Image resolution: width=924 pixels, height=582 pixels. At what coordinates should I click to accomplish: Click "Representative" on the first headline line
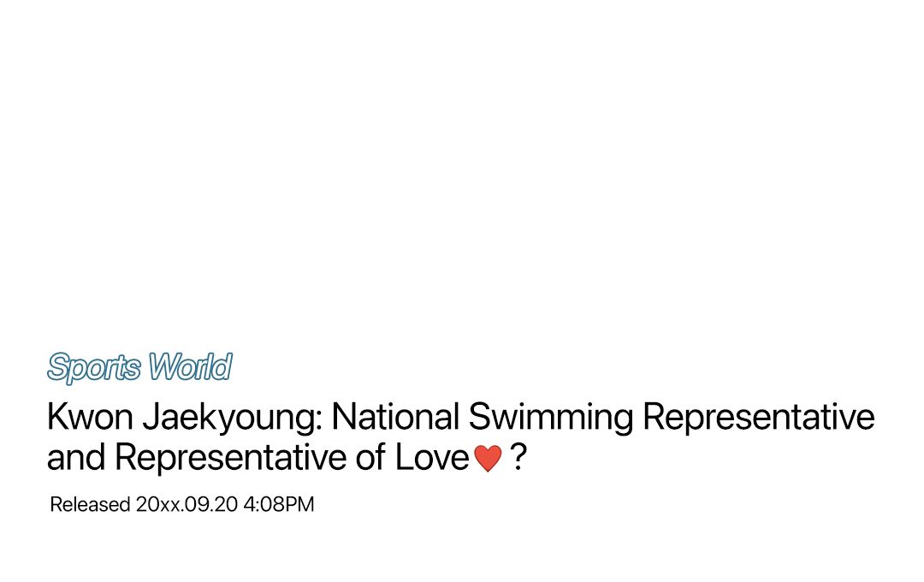(x=758, y=418)
